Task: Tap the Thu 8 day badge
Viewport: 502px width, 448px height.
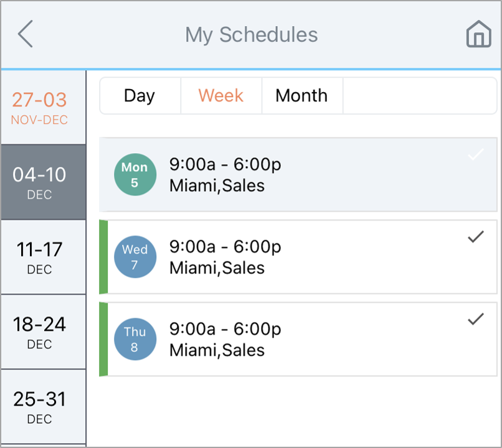Action: point(135,339)
